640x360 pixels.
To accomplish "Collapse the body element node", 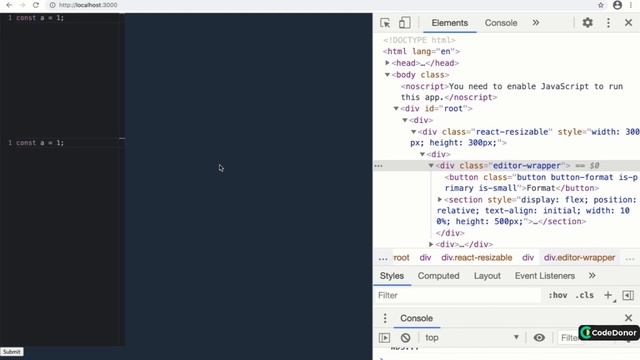I will 387,75.
